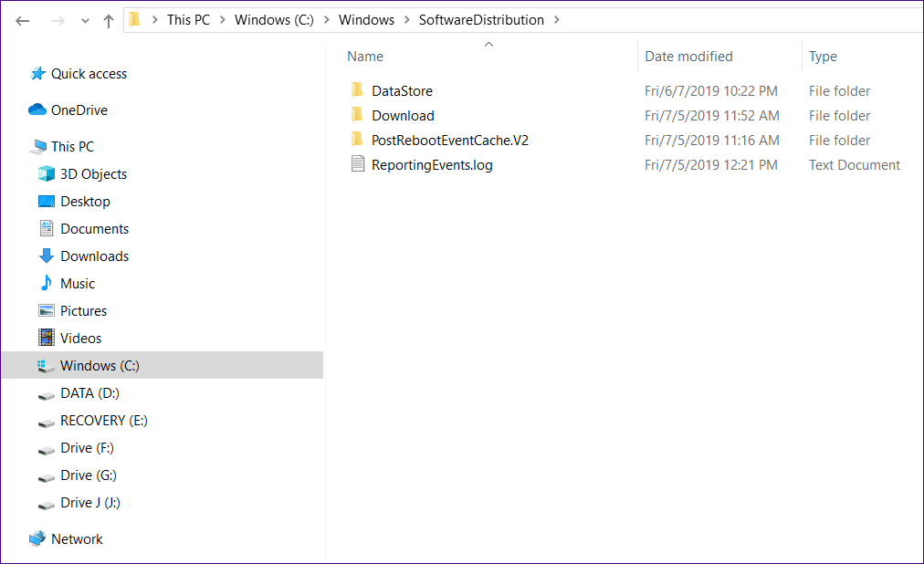Select PostRebootEventCache.V2 folder name
The image size is (924, 564).
point(450,141)
